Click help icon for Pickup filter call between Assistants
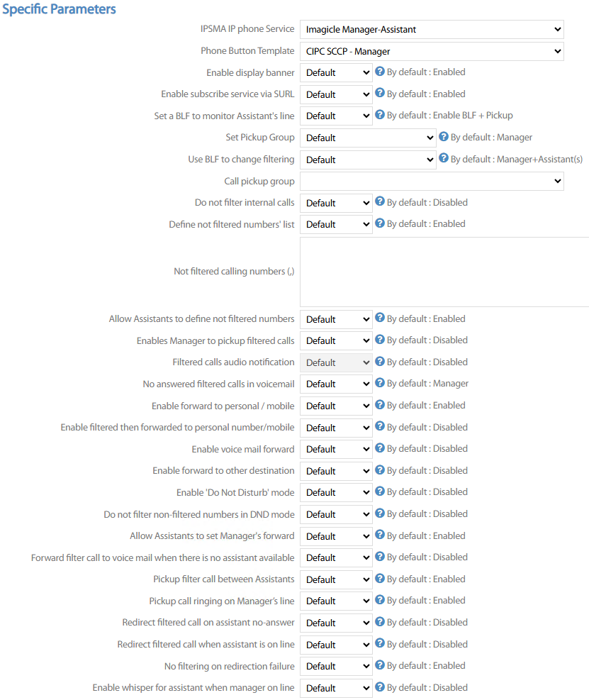This screenshot has width=589, height=700. click(x=379, y=579)
